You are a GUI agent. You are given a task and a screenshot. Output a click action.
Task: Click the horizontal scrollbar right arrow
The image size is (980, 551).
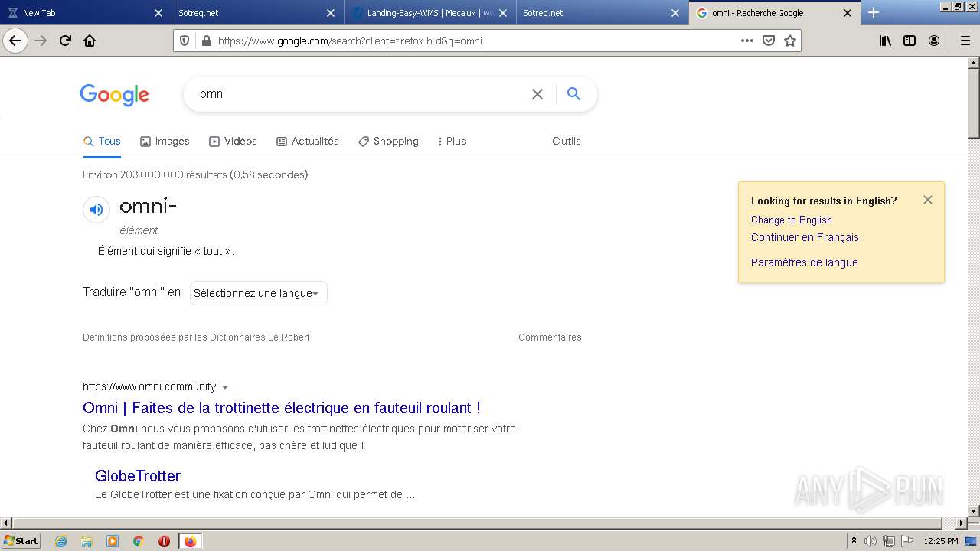[x=962, y=523]
